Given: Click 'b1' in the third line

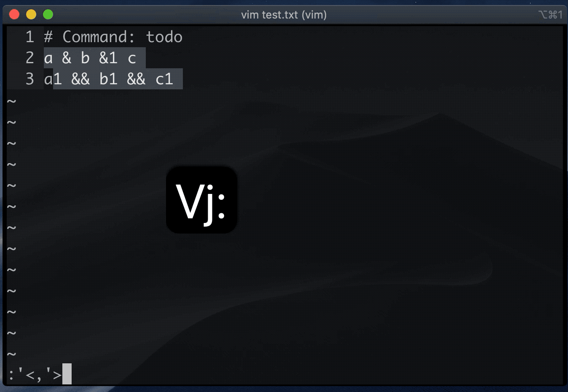Looking at the screenshot, I should [x=108, y=79].
